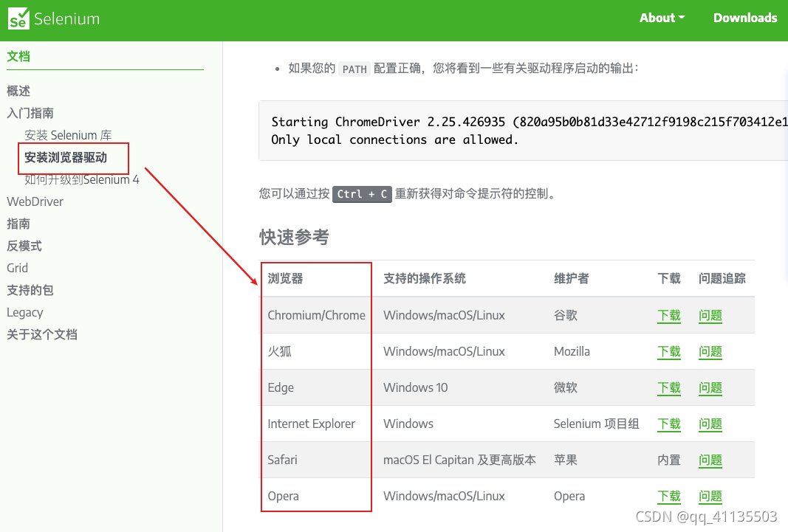Click the 问题追踪 column header
The width and height of the screenshot is (788, 532).
[722, 279]
